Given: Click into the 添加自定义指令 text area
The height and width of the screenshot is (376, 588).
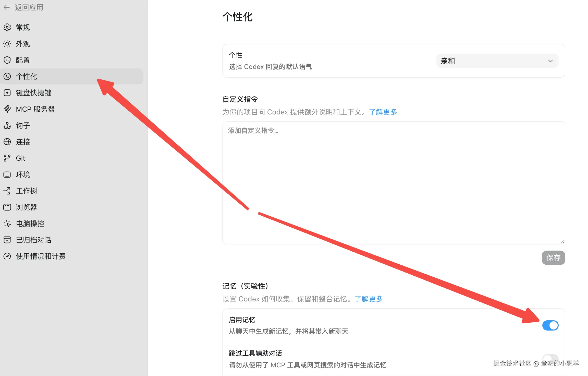Looking at the screenshot, I should click(394, 183).
